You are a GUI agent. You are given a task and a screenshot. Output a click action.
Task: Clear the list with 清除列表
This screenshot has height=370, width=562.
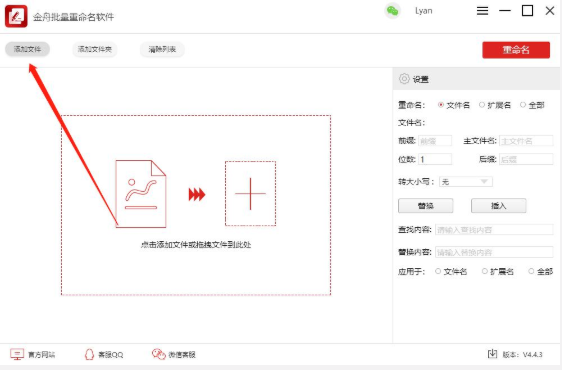click(x=162, y=49)
